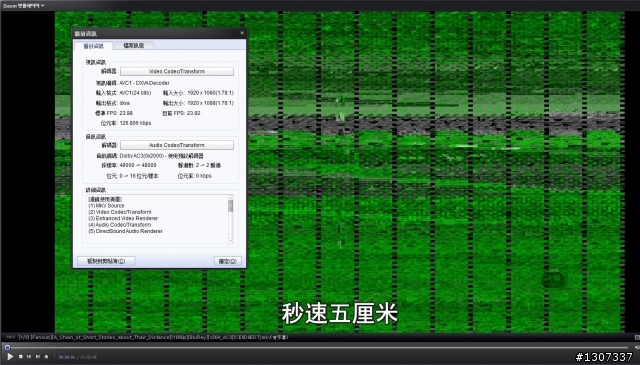Select '(4) Audio CodecTransform' list entry
The image size is (640, 365).
click(120, 225)
